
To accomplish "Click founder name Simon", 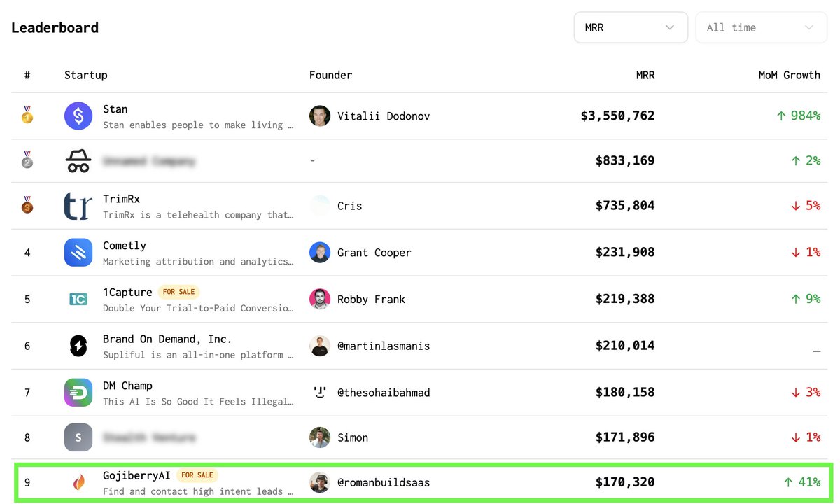I will click(353, 437).
